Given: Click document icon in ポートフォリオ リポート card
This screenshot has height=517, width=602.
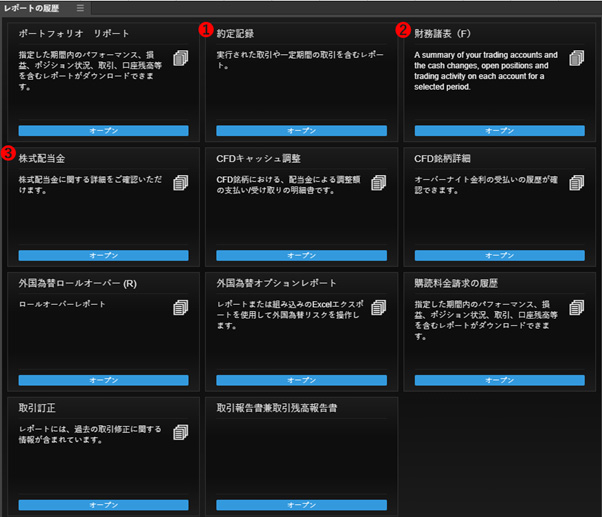Looking at the screenshot, I should point(180,58).
